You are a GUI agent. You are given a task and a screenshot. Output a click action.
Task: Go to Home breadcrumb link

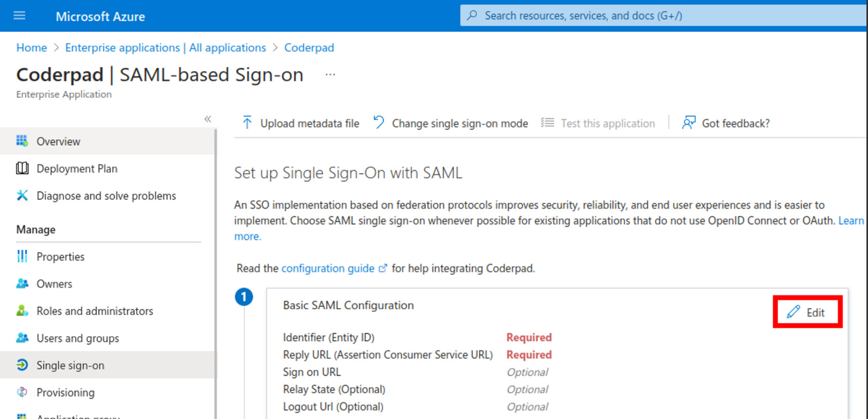pos(31,48)
